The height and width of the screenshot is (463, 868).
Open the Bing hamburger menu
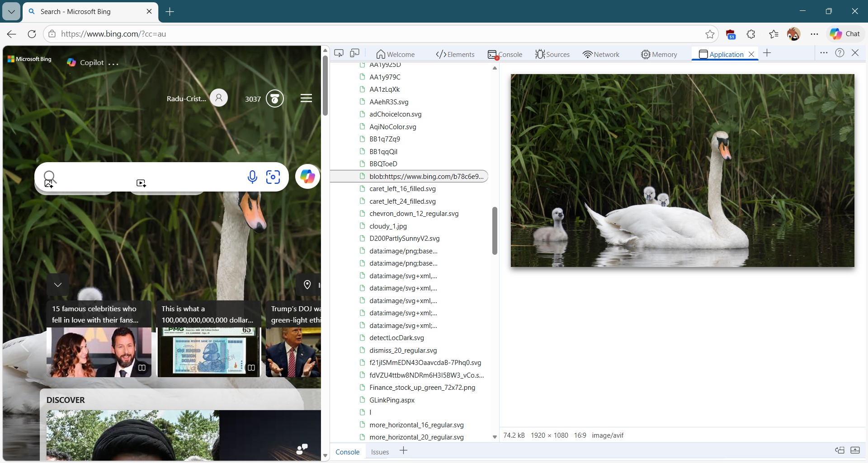(306, 98)
